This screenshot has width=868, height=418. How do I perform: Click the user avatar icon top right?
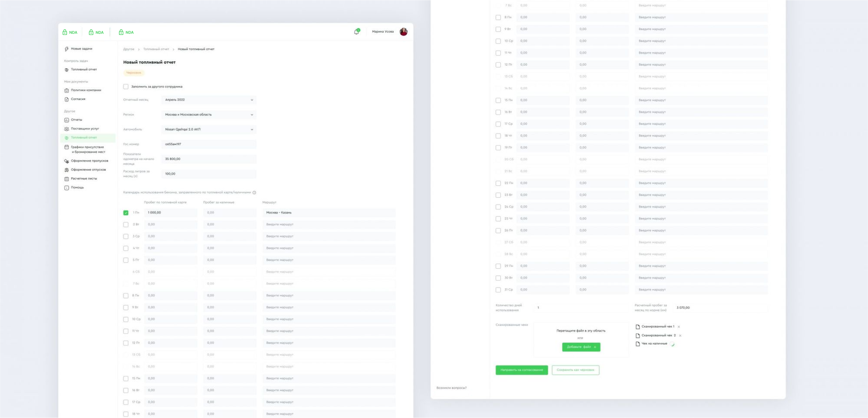pyautogui.click(x=404, y=32)
